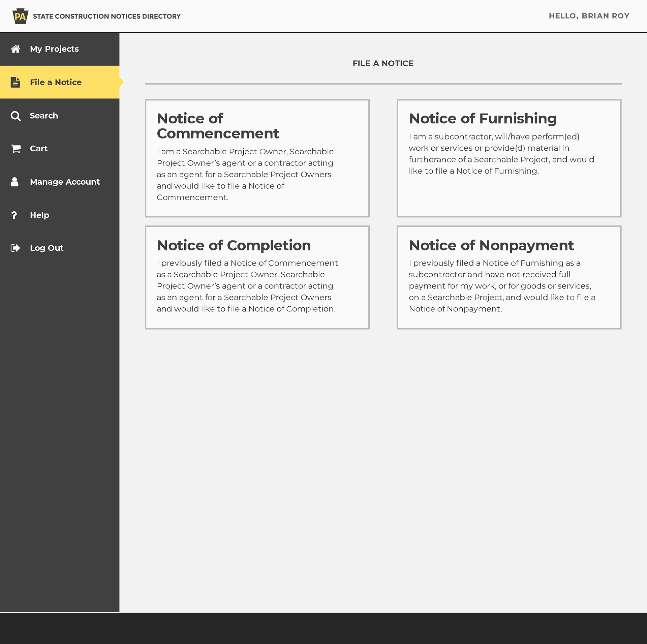
Task: Choose the Notice of Commencement card
Action: pyautogui.click(x=257, y=158)
